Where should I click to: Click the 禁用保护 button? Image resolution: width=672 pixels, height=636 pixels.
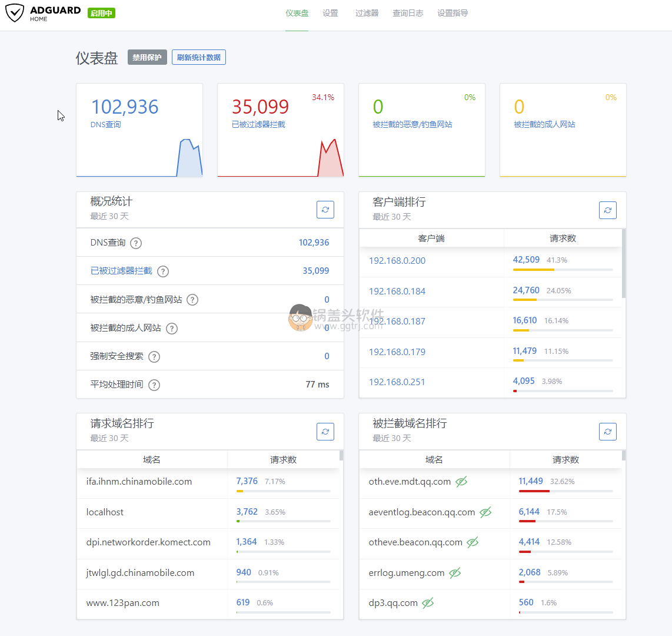[x=147, y=57]
